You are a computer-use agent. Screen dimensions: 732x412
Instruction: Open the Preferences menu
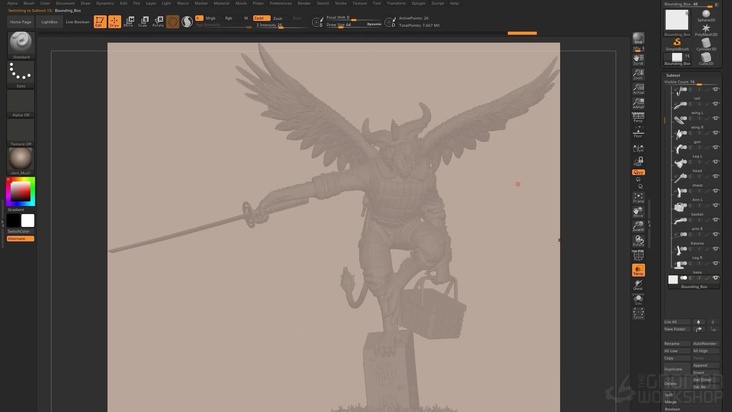click(280, 3)
